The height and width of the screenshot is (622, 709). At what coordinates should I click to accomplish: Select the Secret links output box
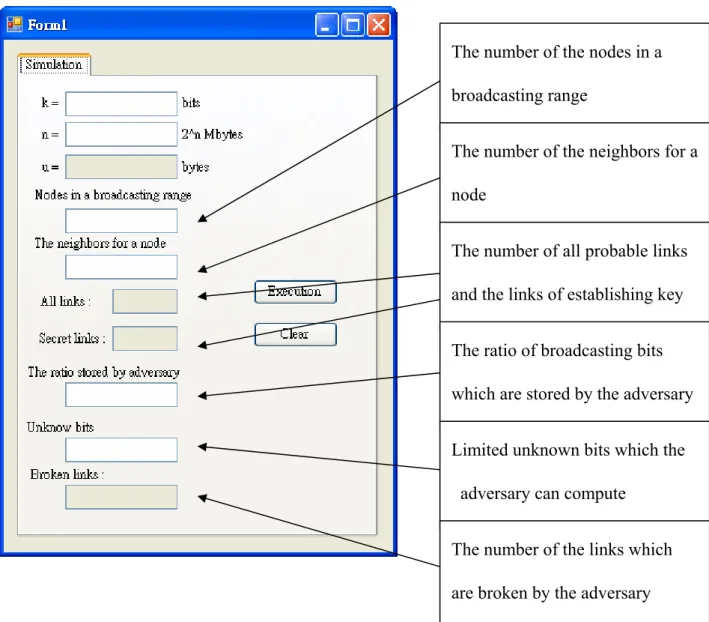coord(145,339)
